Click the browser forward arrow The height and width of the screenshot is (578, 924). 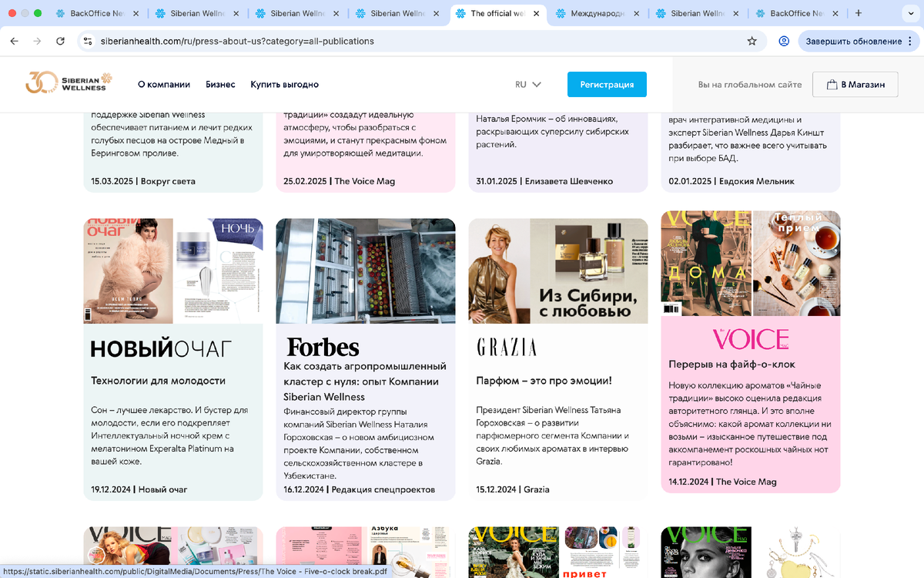coord(37,41)
